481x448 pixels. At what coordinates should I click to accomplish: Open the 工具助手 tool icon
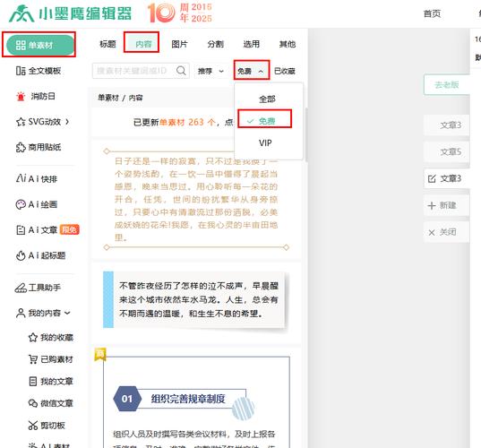[21, 288]
